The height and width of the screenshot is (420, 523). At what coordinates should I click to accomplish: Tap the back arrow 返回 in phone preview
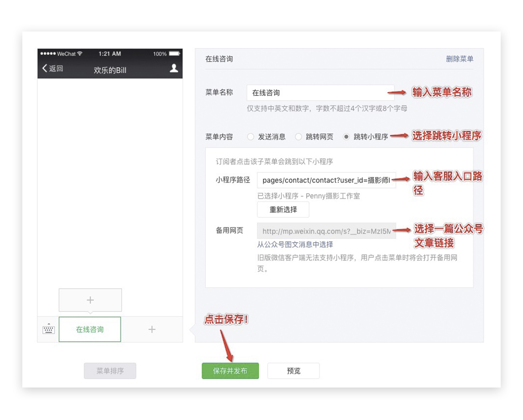pos(52,69)
